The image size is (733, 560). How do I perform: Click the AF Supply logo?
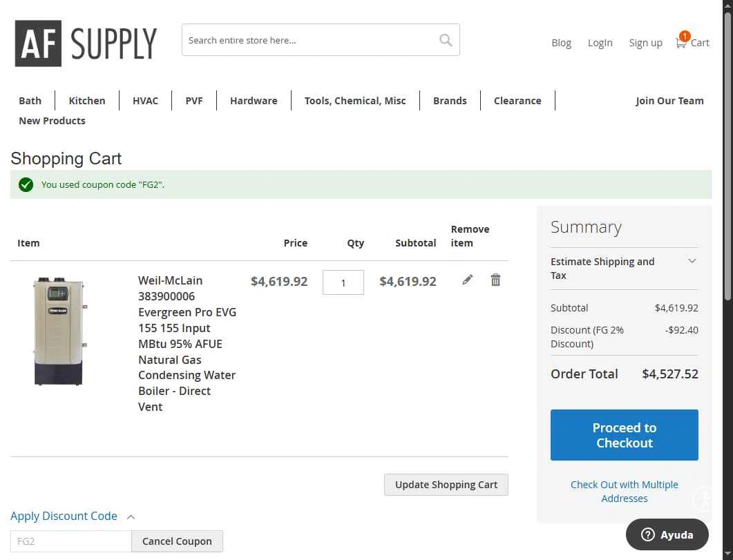[86, 43]
